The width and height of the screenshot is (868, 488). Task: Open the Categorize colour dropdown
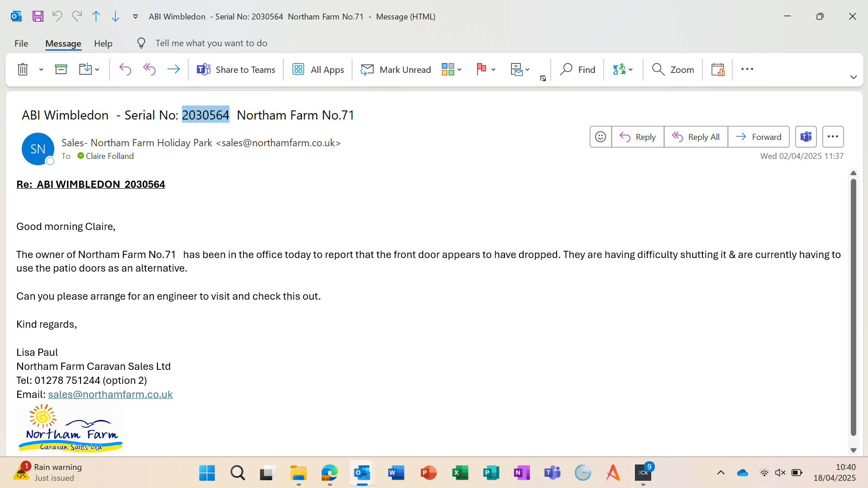[x=452, y=69]
